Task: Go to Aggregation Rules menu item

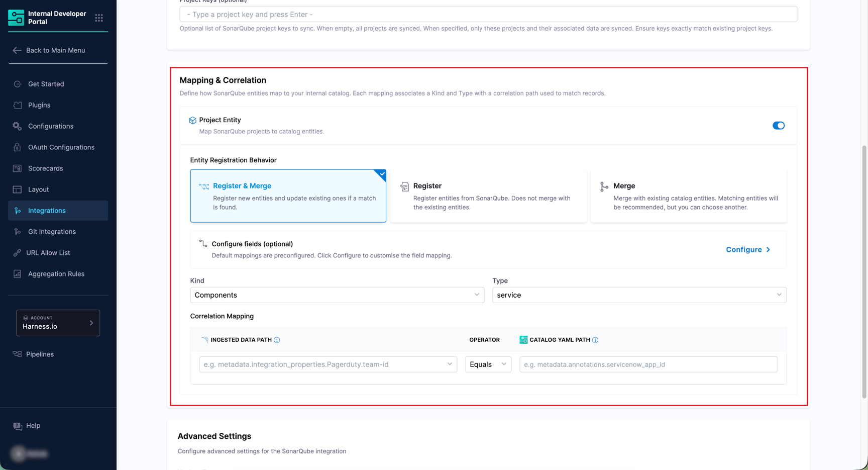Action: pos(56,274)
